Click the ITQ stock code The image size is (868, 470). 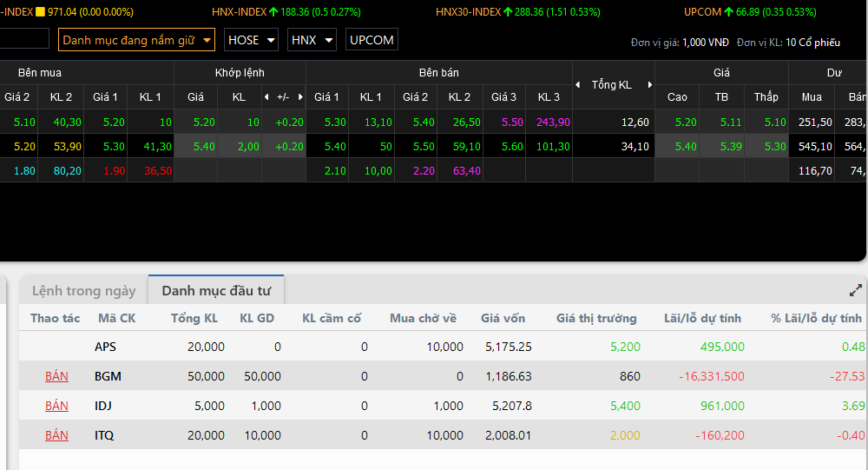point(104,435)
